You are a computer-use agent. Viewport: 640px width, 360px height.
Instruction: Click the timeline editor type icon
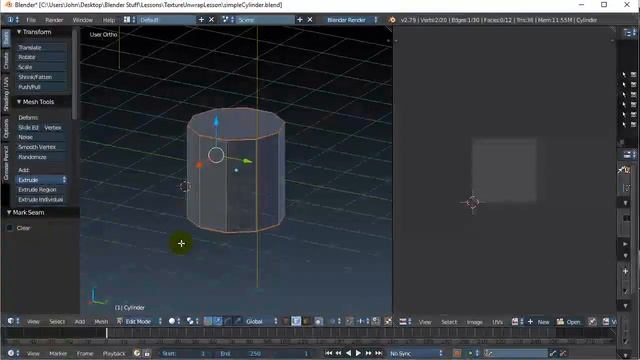[13, 353]
